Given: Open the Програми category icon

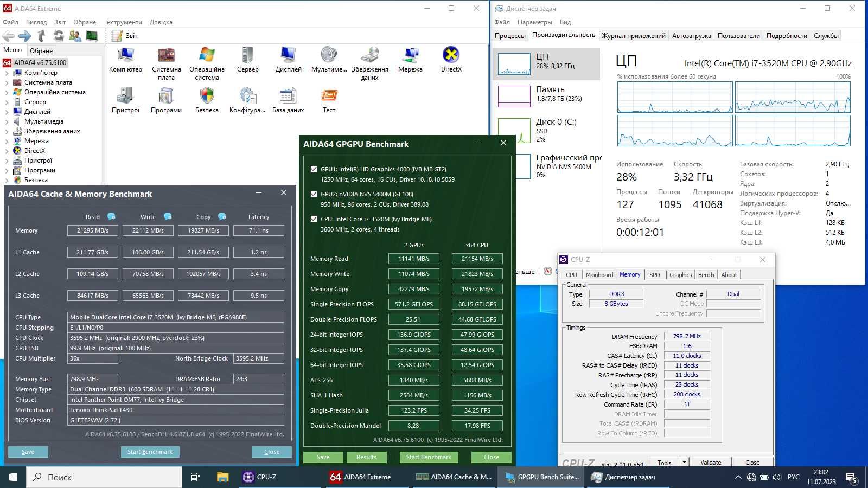Looking at the screenshot, I should (x=166, y=100).
